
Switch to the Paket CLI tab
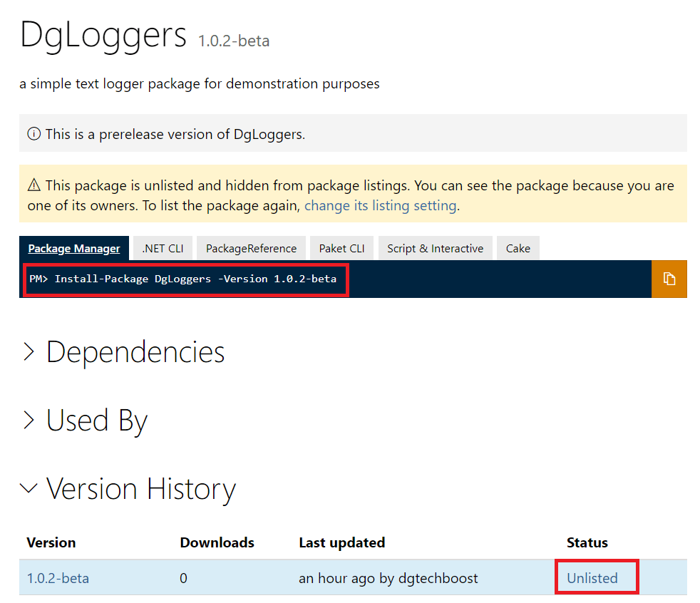tap(341, 248)
